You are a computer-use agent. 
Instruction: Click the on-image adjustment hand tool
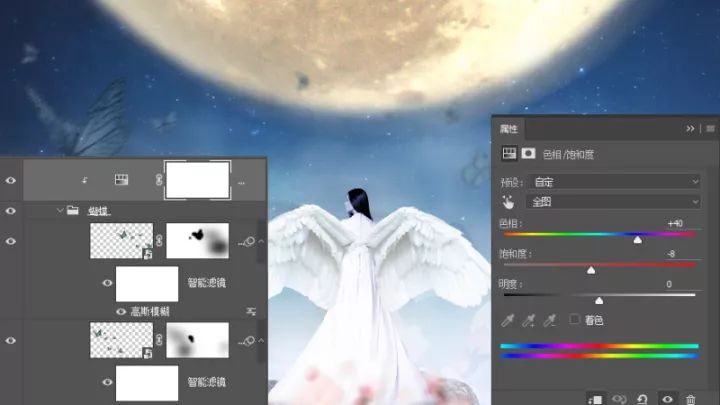click(508, 202)
